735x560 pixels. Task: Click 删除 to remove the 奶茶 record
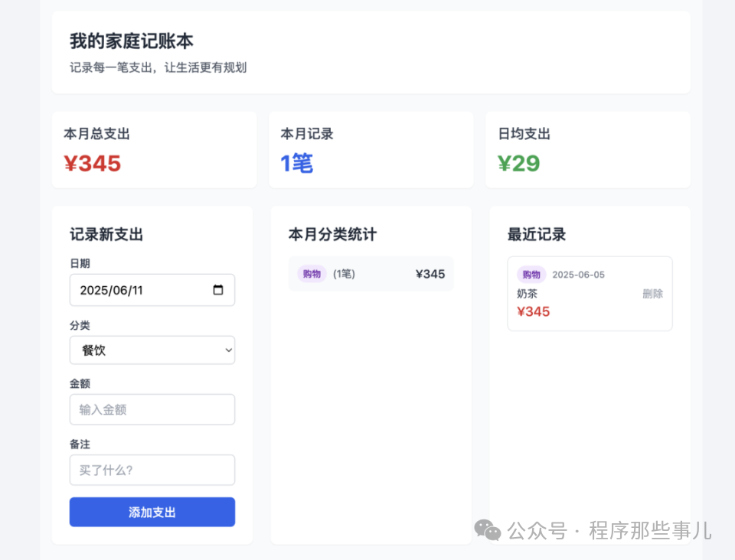click(x=652, y=293)
